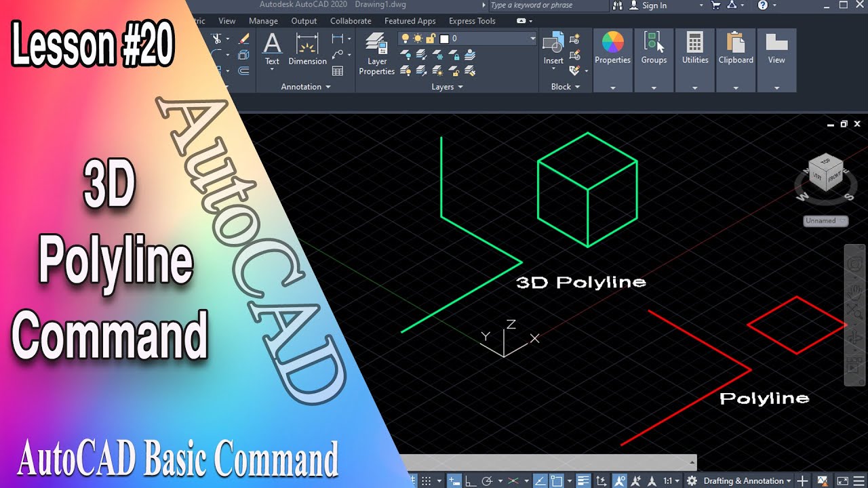The width and height of the screenshot is (868, 488).
Task: Open the Autodesk App Store cart
Action: click(716, 5)
